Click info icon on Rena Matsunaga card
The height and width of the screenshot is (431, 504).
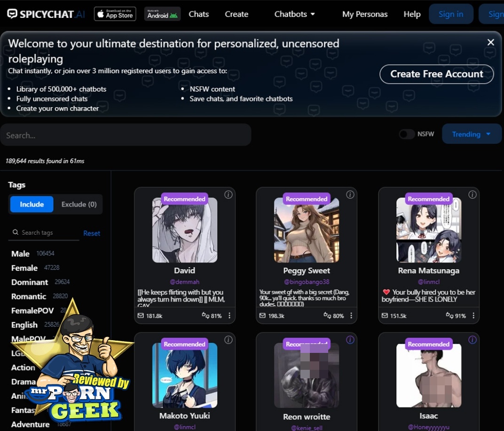(472, 195)
